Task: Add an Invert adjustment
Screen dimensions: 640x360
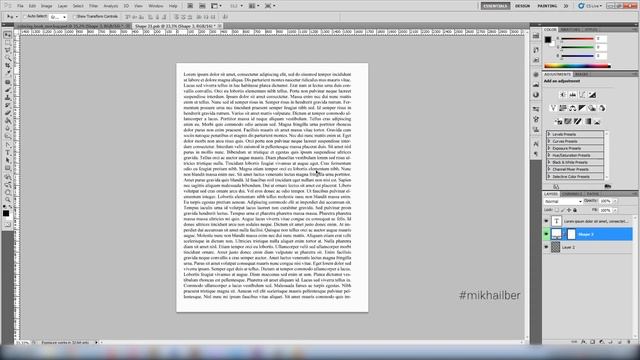Action: coord(558,122)
